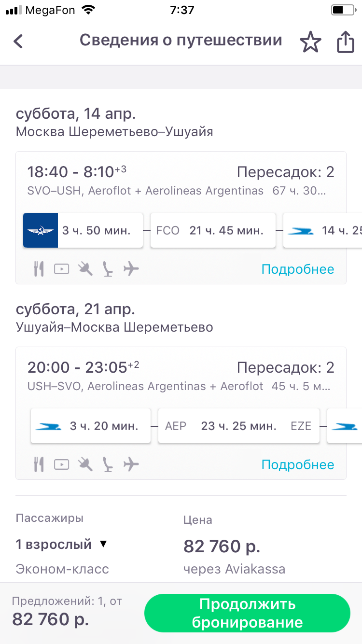Image resolution: width=362 pixels, height=644 pixels.
Task: Tap video entertainment icon in outbound card
Action: [x=61, y=269]
